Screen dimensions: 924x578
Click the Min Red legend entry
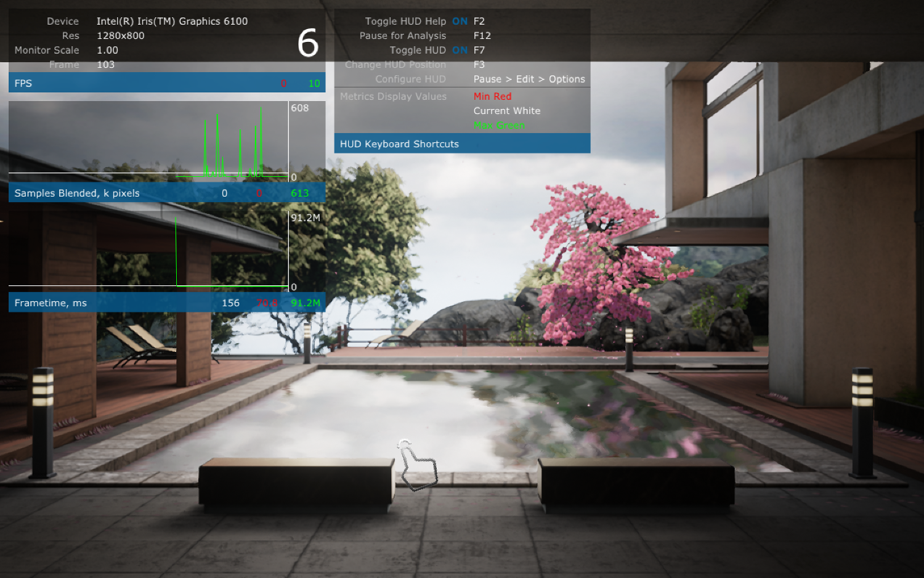[x=492, y=96]
